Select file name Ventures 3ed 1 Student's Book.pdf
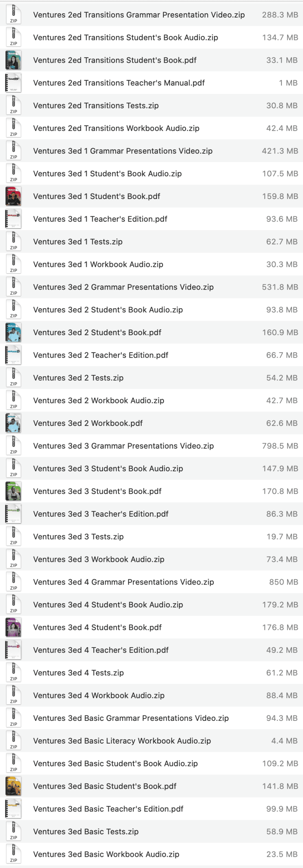This screenshot has width=303, height=868. tap(97, 197)
